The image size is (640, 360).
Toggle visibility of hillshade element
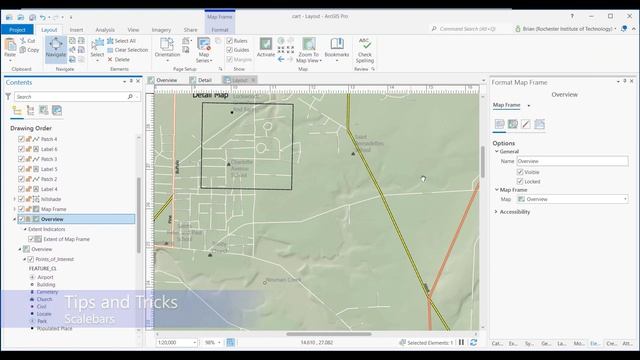21,199
